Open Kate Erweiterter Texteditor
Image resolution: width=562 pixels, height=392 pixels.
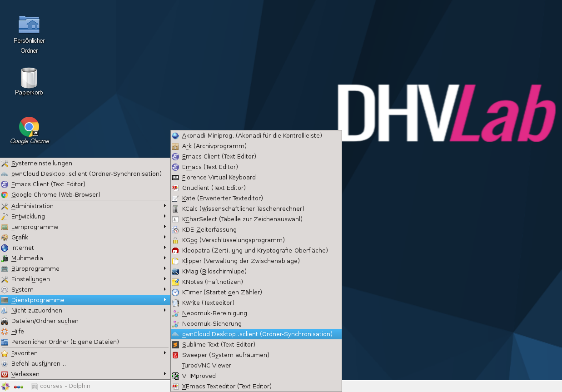coord(256,198)
